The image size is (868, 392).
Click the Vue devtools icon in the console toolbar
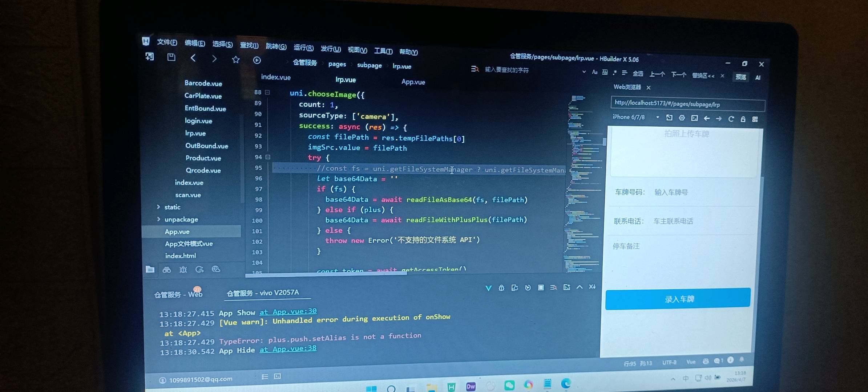point(488,288)
